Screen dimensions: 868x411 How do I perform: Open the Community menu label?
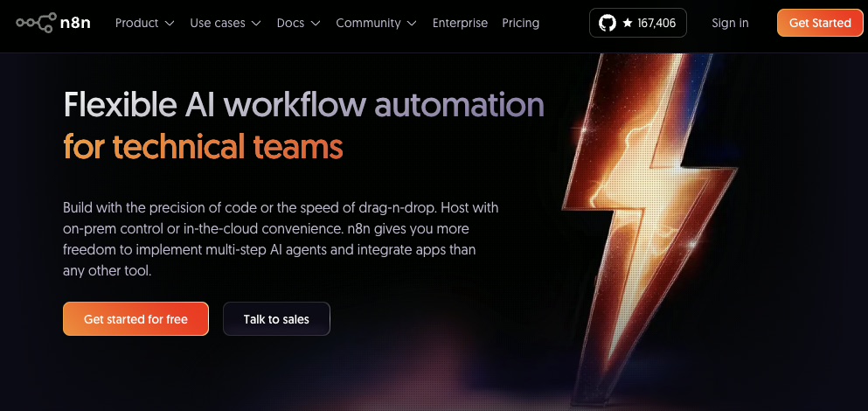(x=368, y=23)
